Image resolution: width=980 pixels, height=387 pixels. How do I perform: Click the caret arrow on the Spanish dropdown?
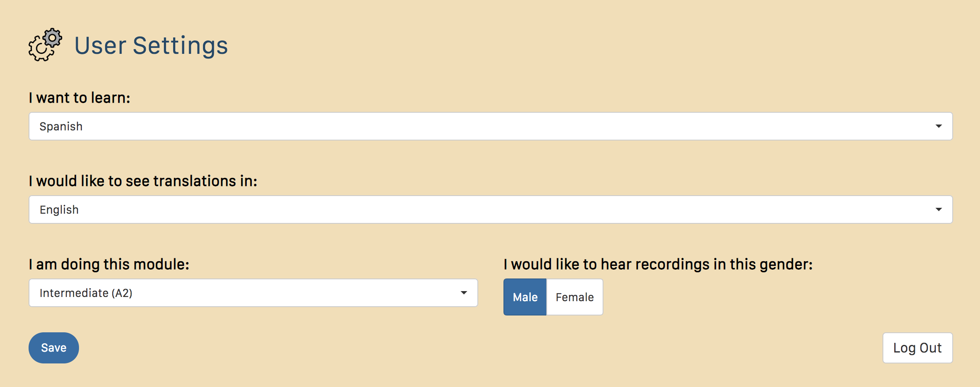[x=938, y=126]
